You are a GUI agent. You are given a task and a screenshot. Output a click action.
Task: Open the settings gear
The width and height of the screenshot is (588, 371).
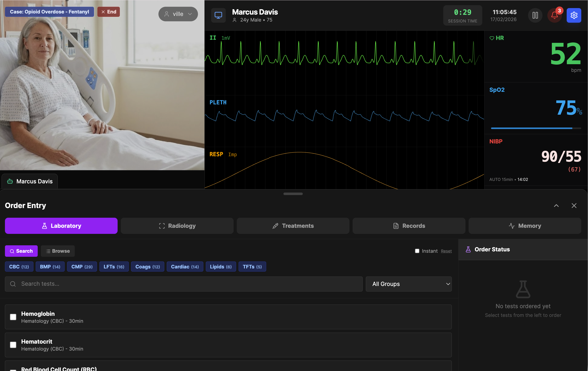click(x=574, y=15)
